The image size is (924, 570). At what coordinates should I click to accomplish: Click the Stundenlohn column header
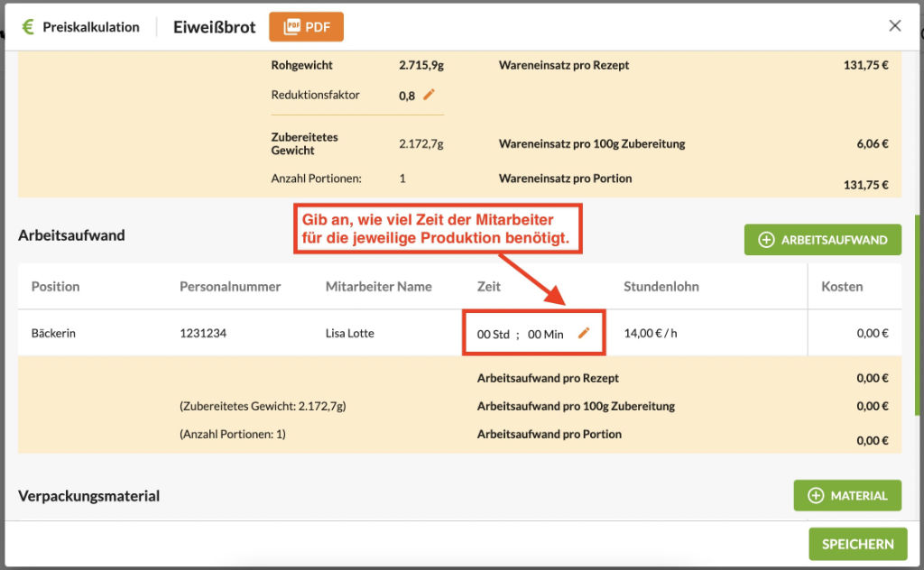(x=661, y=287)
